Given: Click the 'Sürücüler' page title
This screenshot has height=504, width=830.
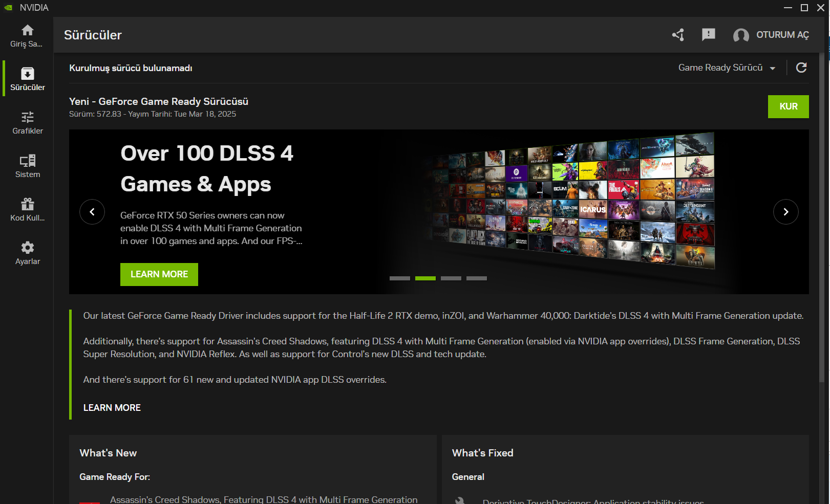Looking at the screenshot, I should click(x=93, y=35).
